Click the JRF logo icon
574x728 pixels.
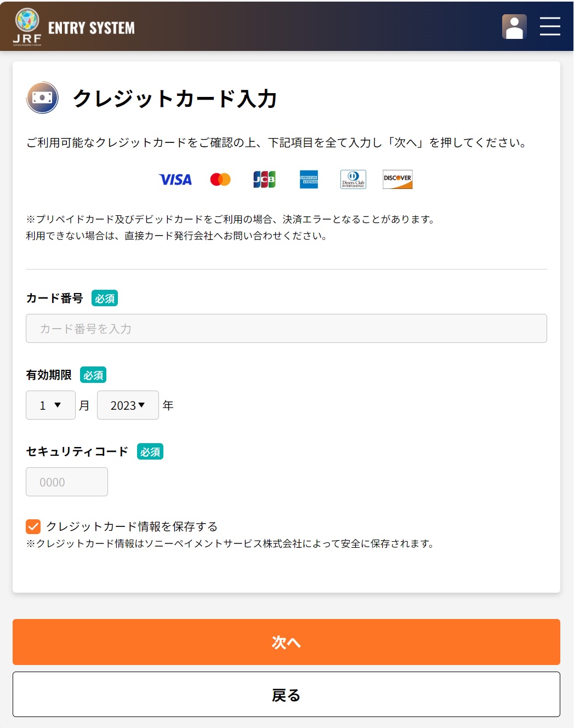click(27, 26)
